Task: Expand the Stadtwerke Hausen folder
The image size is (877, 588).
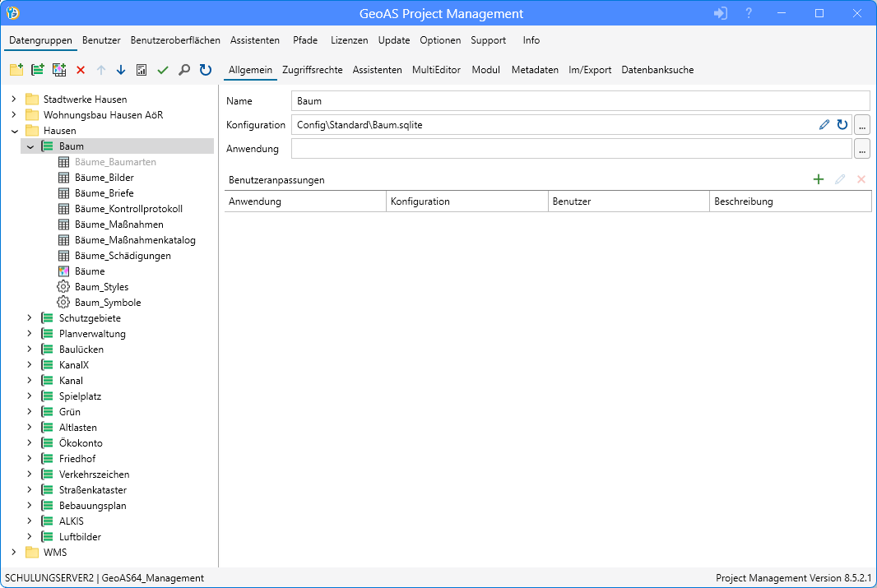Action: pyautogui.click(x=14, y=100)
